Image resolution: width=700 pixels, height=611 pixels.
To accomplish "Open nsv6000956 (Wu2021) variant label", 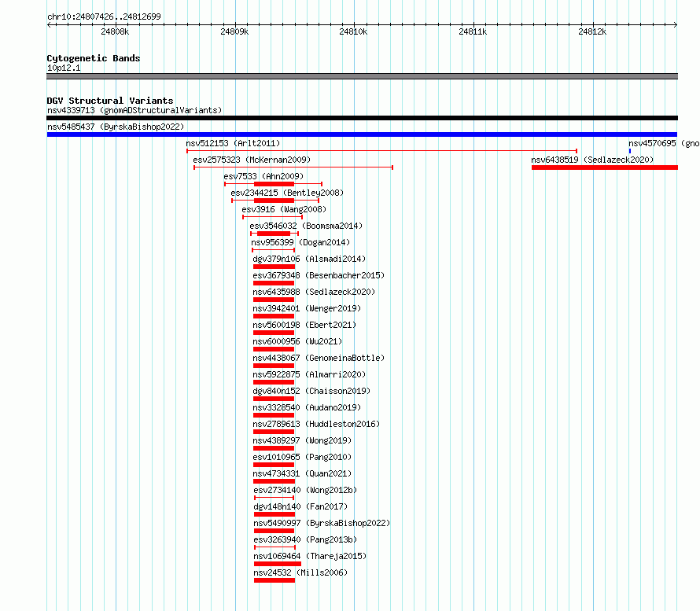I will coord(297,341).
